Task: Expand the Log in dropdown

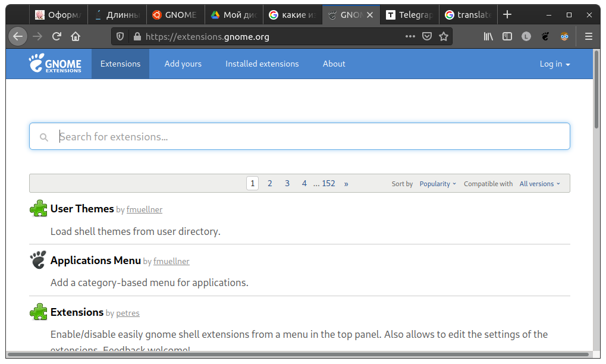Action: (555, 64)
